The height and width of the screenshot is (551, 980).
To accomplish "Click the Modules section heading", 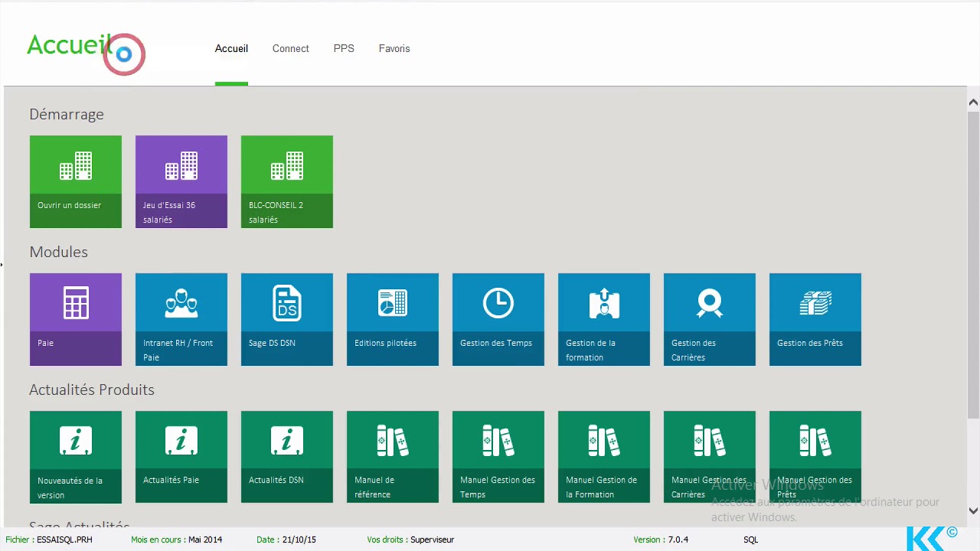I will point(58,252).
